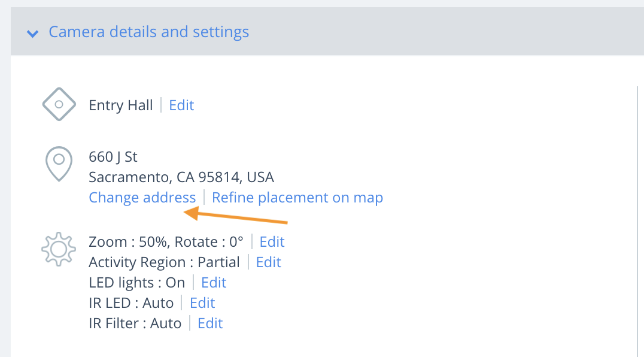Edit the LED lights setting
Screen dimensions: 644x357
pos(214,282)
